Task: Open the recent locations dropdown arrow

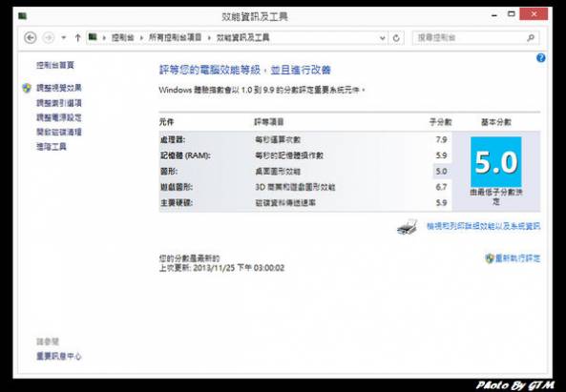Action: pyautogui.click(x=64, y=37)
